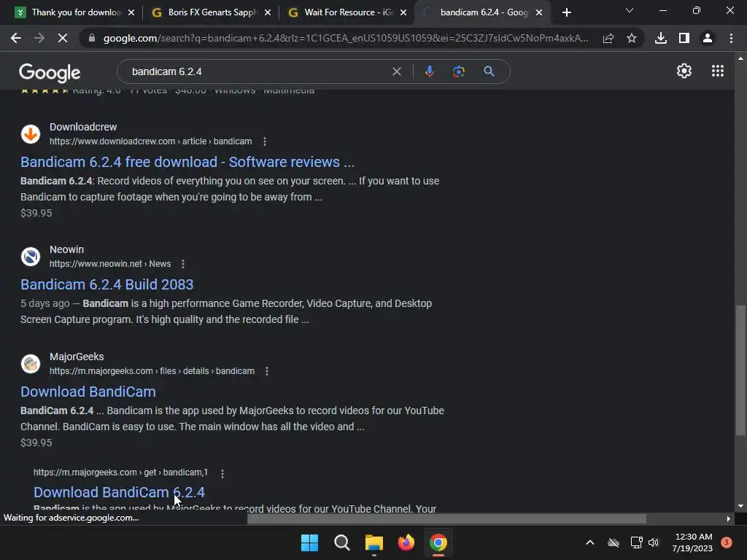Switch to the Boris FX Genarts Sapphire tab

[x=212, y=12]
